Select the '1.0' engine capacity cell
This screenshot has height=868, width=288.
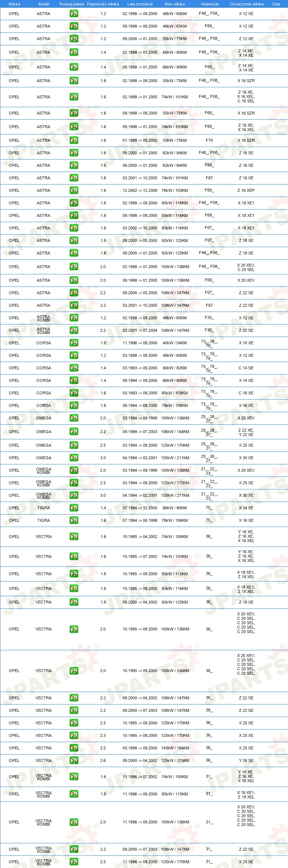click(103, 343)
